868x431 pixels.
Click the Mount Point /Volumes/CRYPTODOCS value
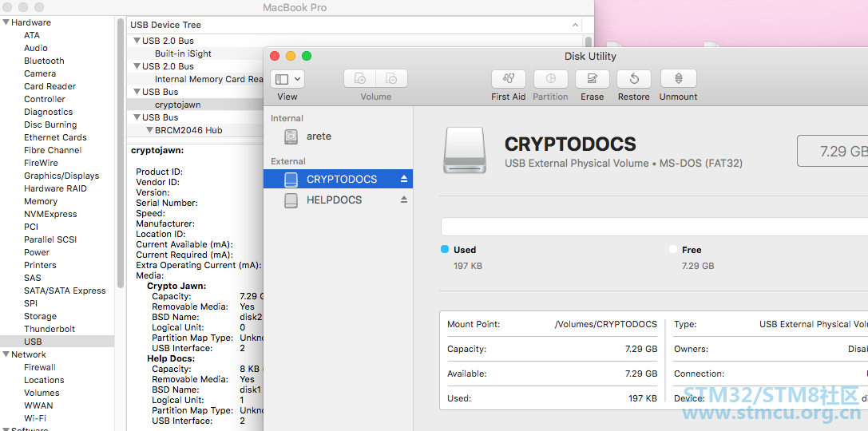pyautogui.click(x=605, y=324)
